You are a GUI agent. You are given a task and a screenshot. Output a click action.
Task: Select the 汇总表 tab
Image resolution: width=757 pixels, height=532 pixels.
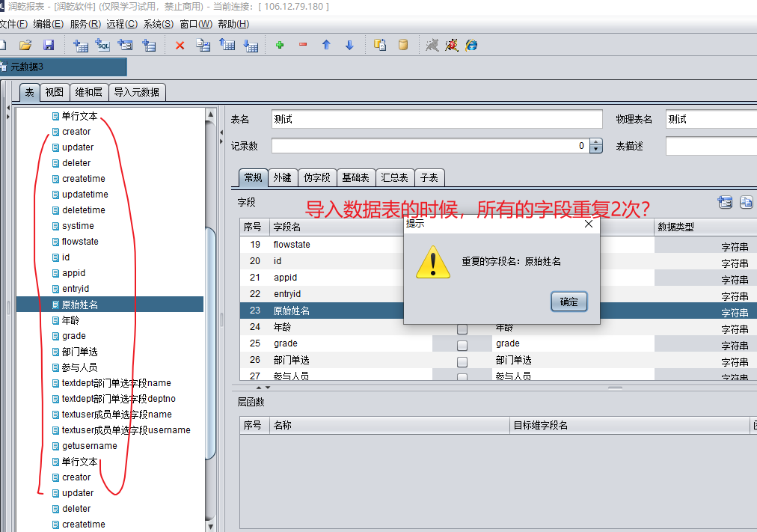pos(394,177)
